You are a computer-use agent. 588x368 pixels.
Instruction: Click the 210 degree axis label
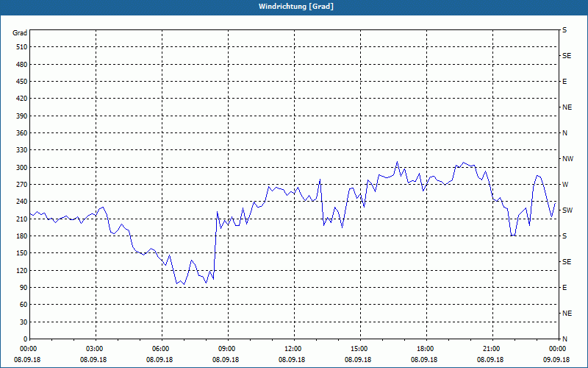22,219
